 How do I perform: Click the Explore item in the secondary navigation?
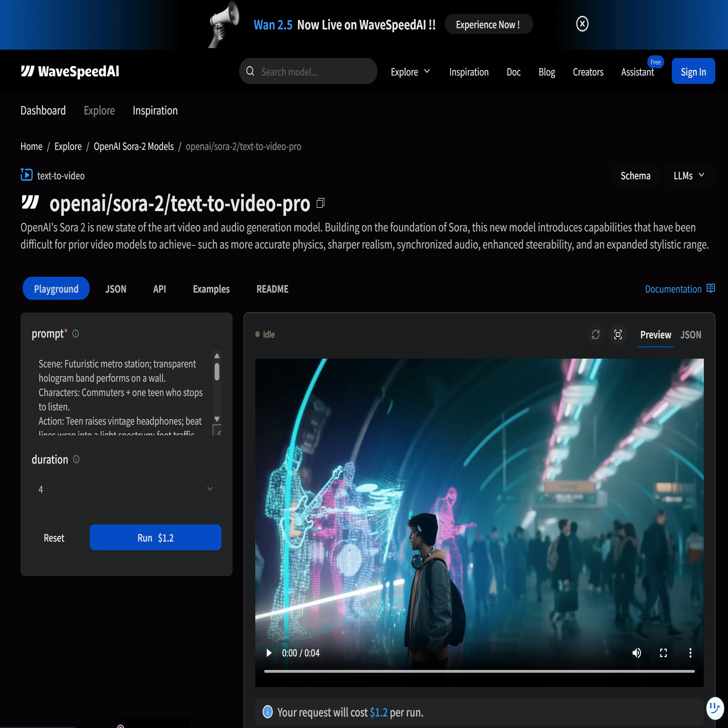[99, 111]
